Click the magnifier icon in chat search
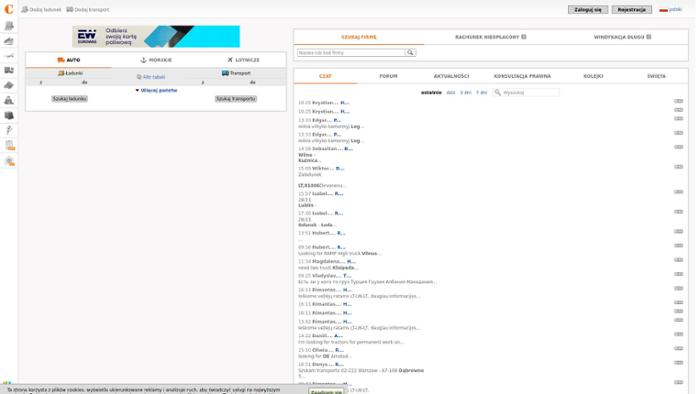The width and height of the screenshot is (700, 394). [x=497, y=92]
